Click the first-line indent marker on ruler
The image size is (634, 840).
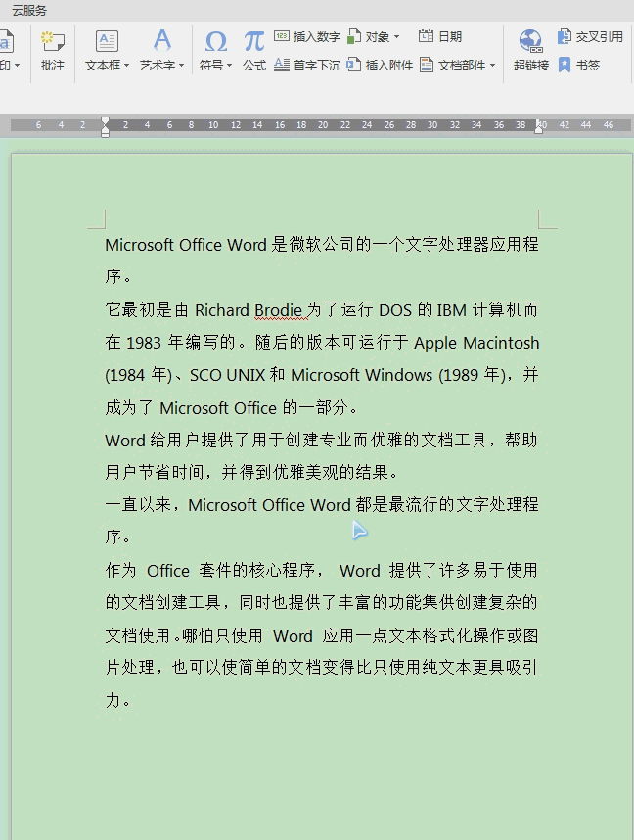pos(106,121)
